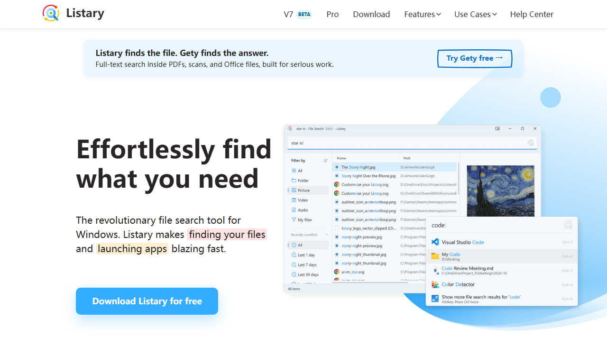607x364 pixels.
Task: Click the highlighted 'finding your files' text
Action: (227, 234)
